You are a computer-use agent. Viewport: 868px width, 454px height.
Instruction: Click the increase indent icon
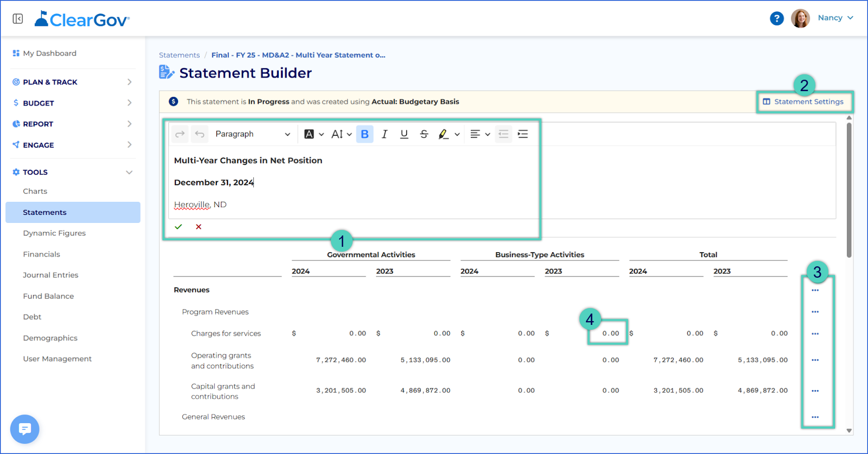click(x=523, y=134)
